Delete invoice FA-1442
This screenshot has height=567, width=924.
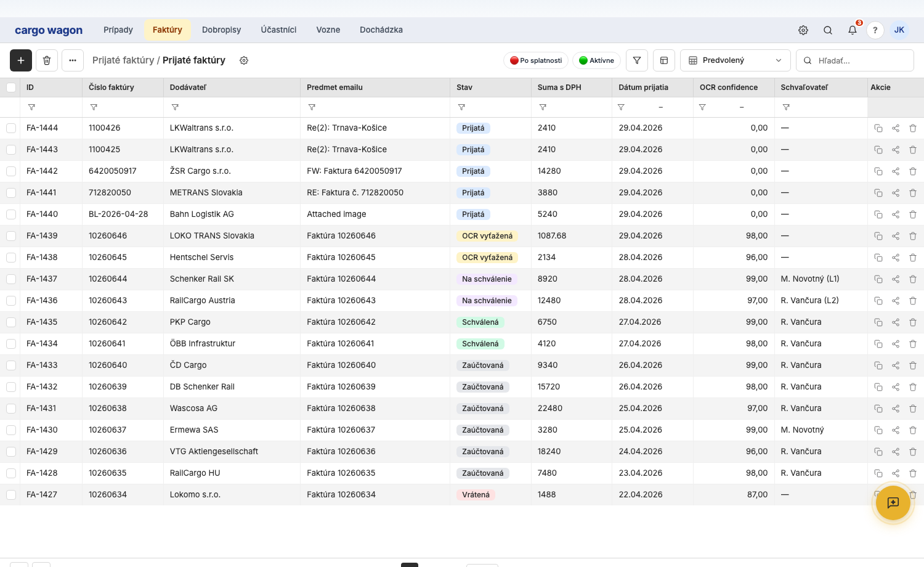tap(913, 171)
